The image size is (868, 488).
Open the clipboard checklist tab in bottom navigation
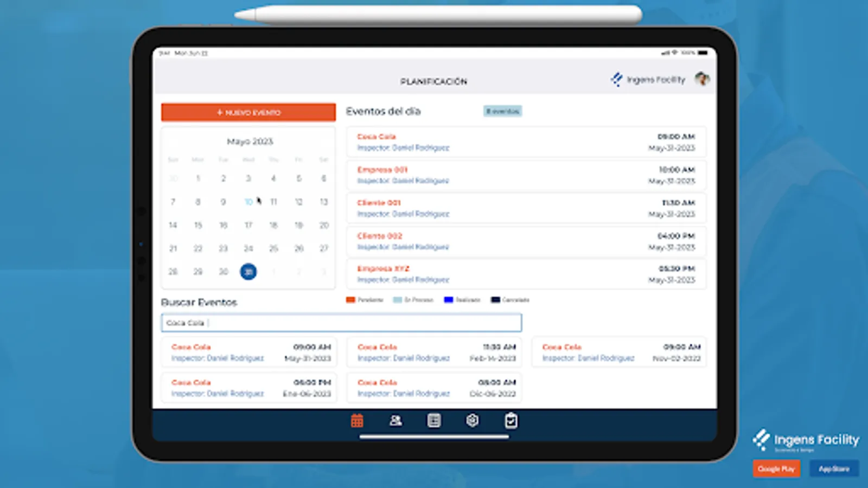pyautogui.click(x=511, y=420)
